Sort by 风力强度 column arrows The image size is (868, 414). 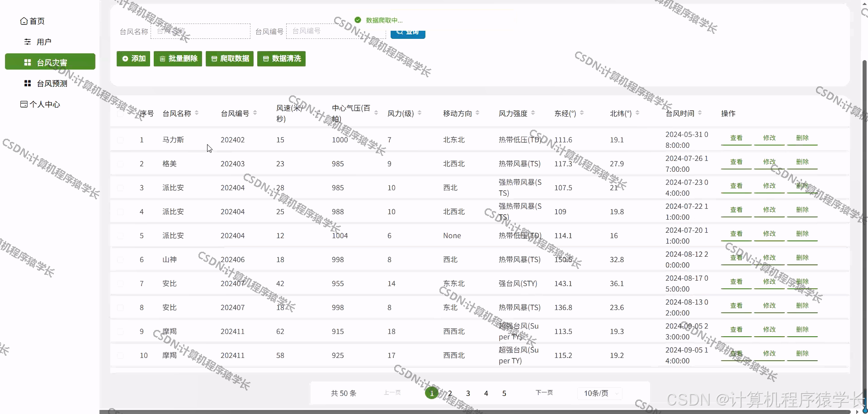(533, 113)
